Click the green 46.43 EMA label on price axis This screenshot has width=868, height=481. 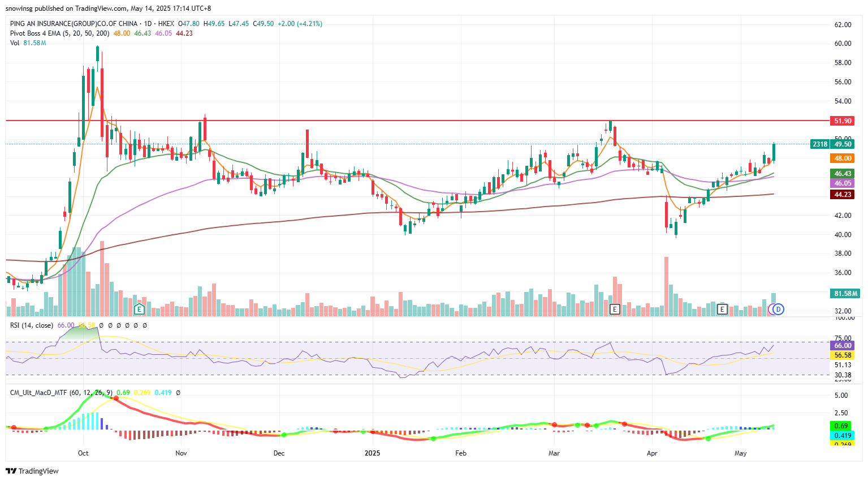(x=843, y=174)
